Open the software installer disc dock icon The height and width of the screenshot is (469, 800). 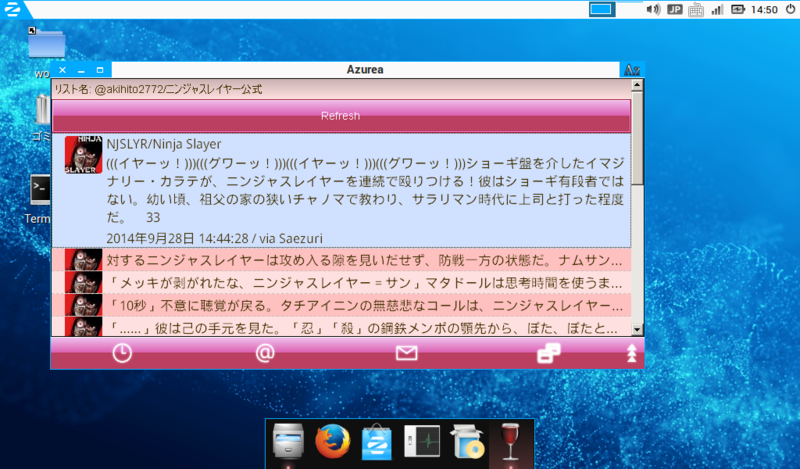(467, 441)
